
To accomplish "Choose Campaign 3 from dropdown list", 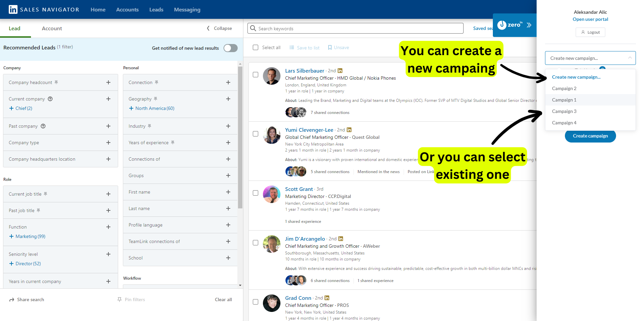I will click(x=590, y=111).
